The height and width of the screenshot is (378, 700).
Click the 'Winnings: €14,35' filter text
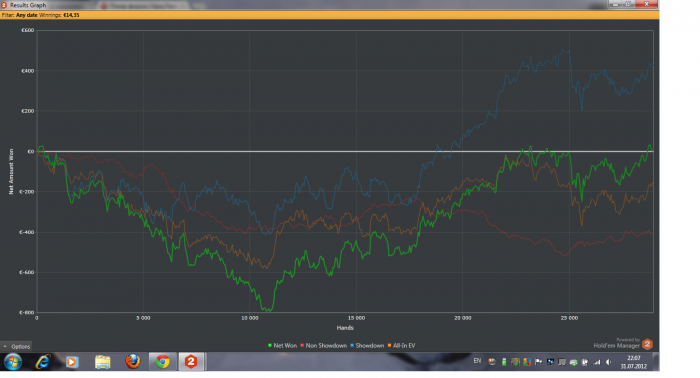(x=59, y=15)
